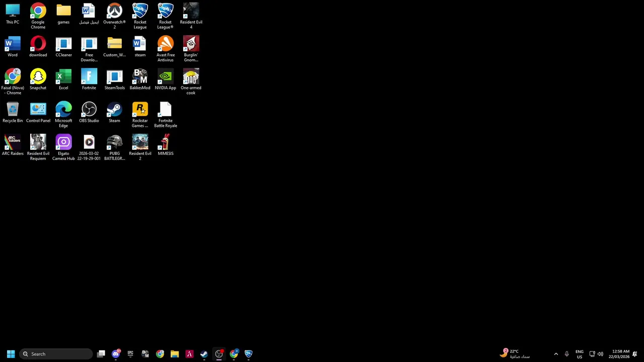Open network status tray icon
The image size is (644, 362).
(592, 354)
